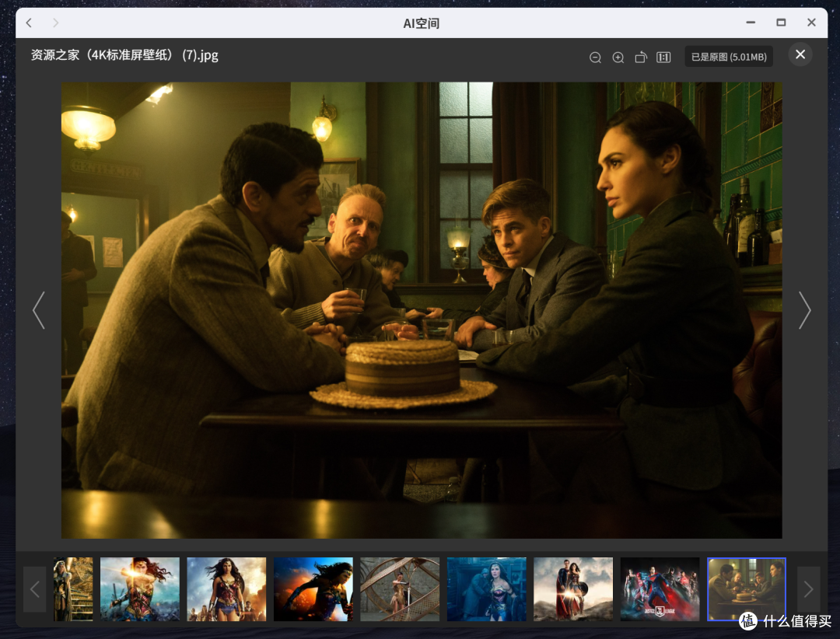This screenshot has height=639, width=840.
Task: Move thumbnail strip to the right
Action: (x=808, y=589)
